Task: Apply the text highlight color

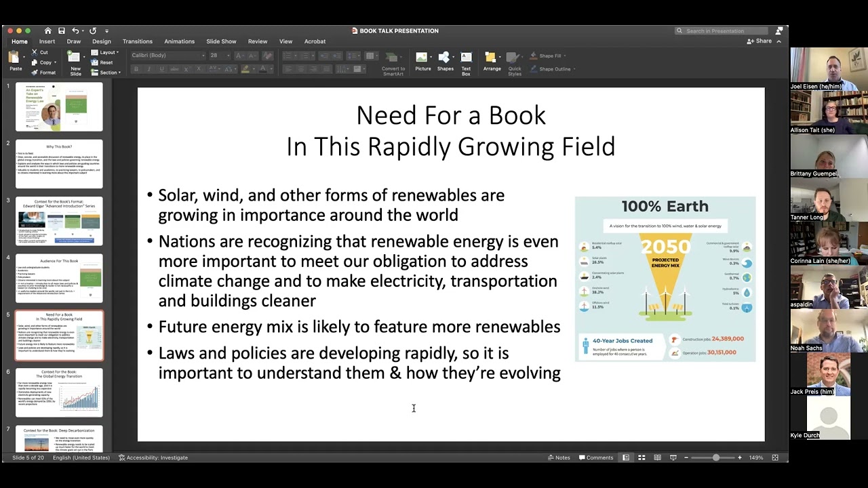Action: click(x=245, y=69)
